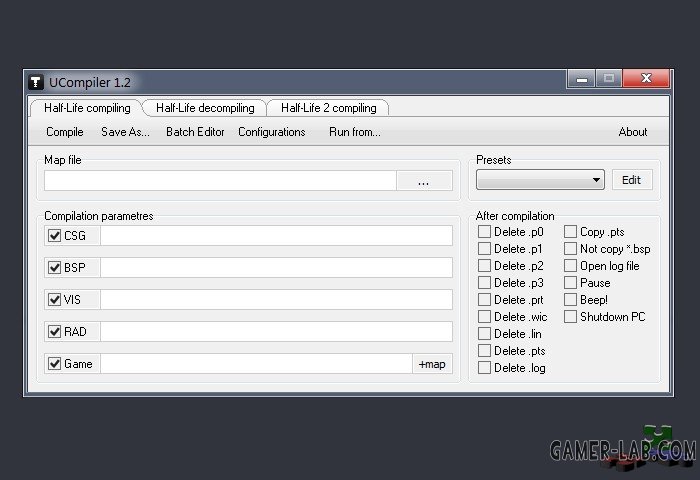700x480 pixels.
Task: Uncheck the BSP checkbox
Action: click(54, 267)
